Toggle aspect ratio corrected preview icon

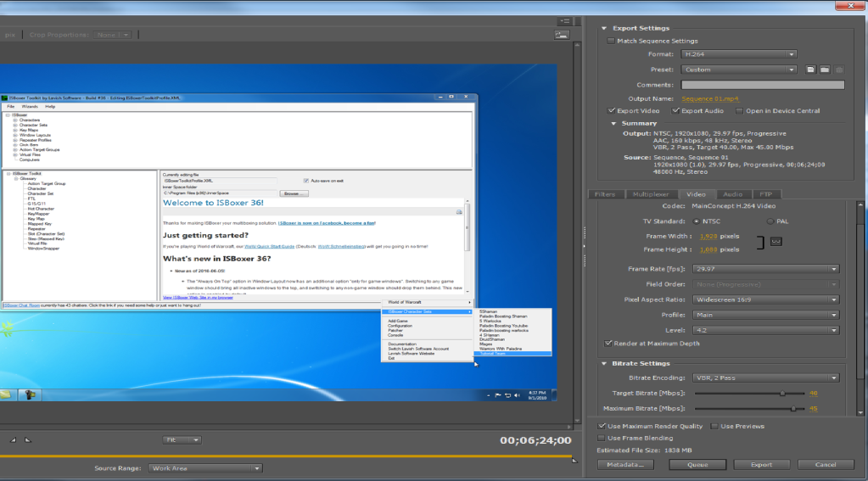click(562, 35)
